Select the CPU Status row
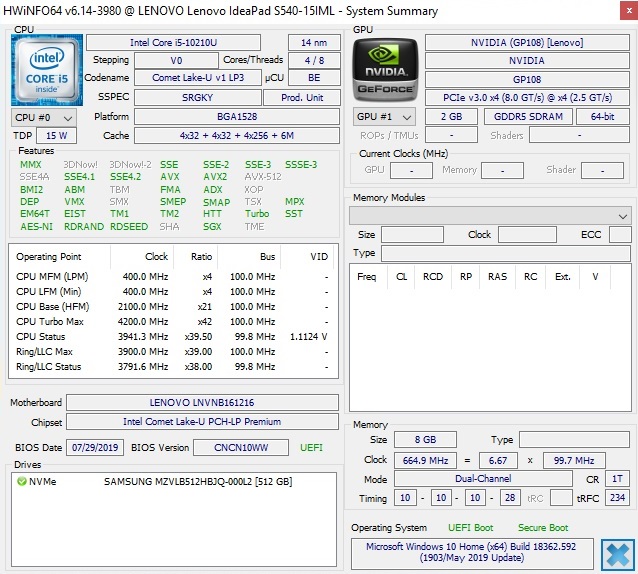Image resolution: width=638 pixels, height=574 pixels. pos(173,337)
